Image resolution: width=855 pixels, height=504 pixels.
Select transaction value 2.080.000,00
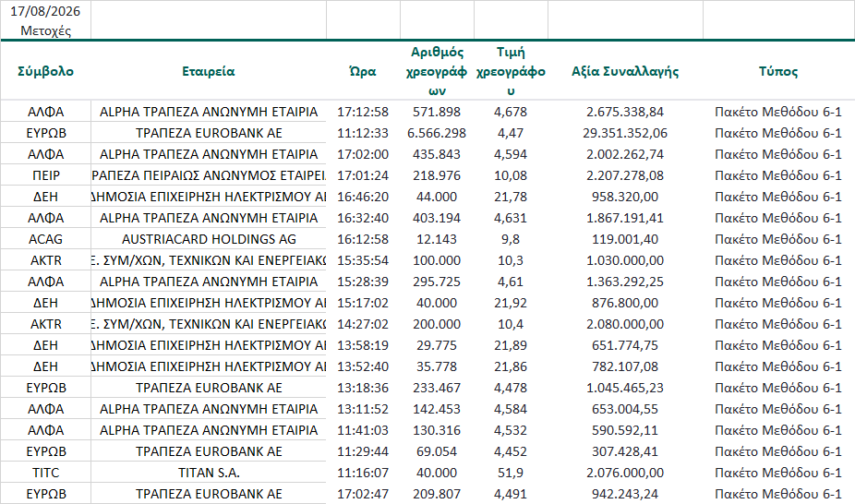point(625,324)
